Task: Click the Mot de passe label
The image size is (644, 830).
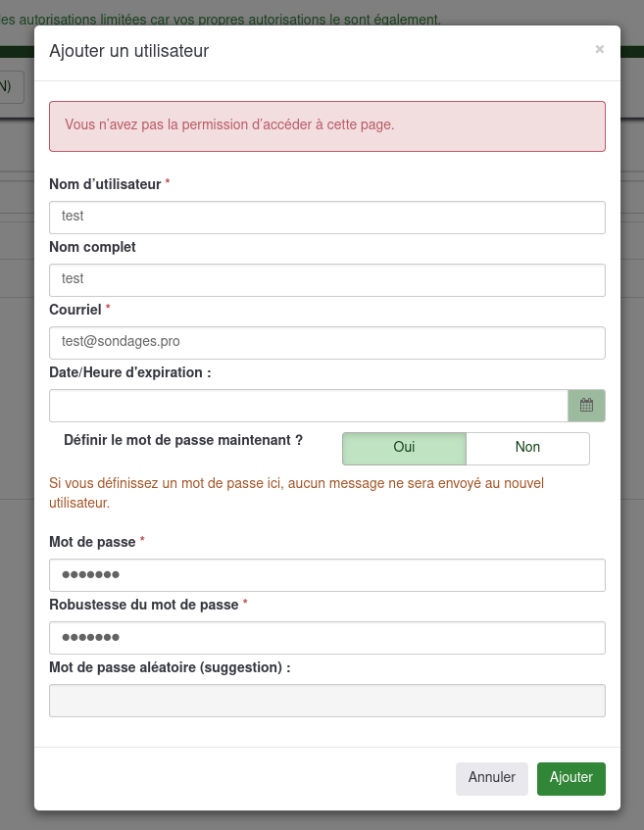Action: point(92,542)
